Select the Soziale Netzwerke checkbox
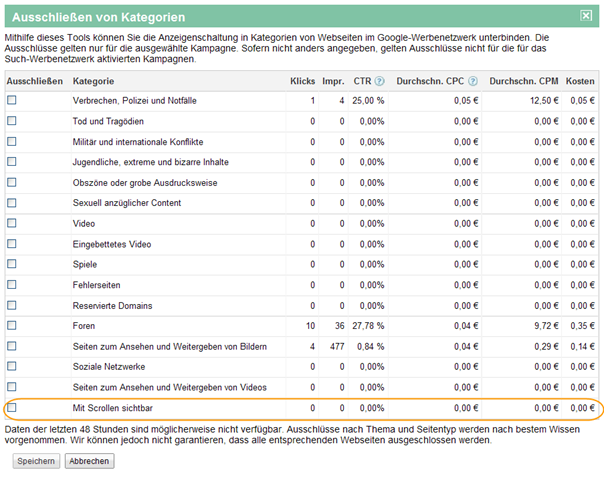 tap(12, 366)
